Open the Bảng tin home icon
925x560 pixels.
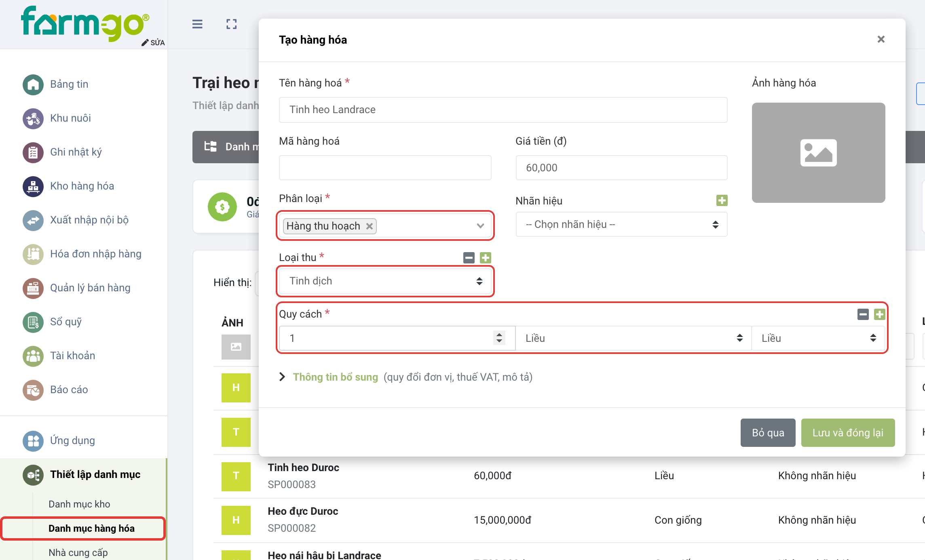[x=33, y=84]
